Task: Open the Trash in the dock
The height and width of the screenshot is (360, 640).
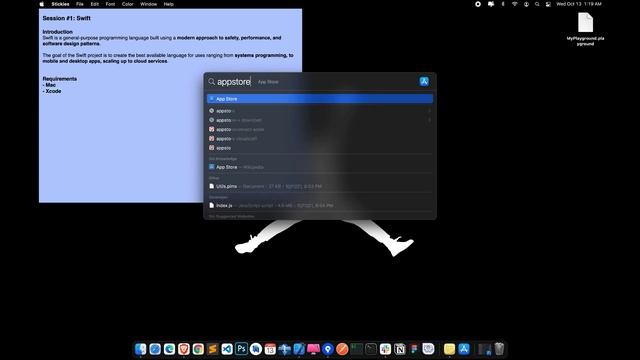Action: click(499, 349)
